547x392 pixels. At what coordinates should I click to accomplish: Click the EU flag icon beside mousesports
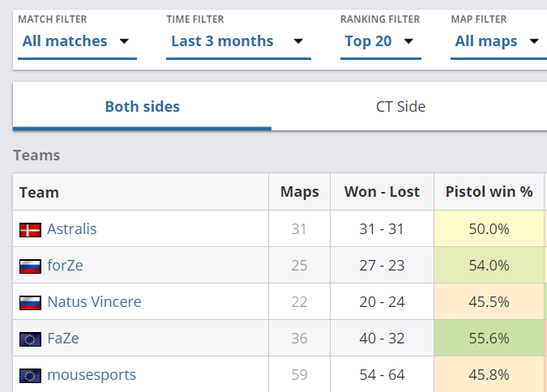click(30, 376)
